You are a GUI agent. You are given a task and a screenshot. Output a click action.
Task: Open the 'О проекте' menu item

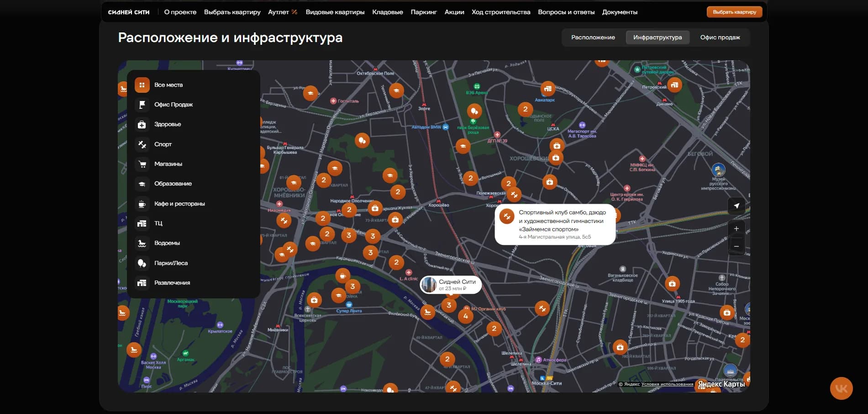180,12
